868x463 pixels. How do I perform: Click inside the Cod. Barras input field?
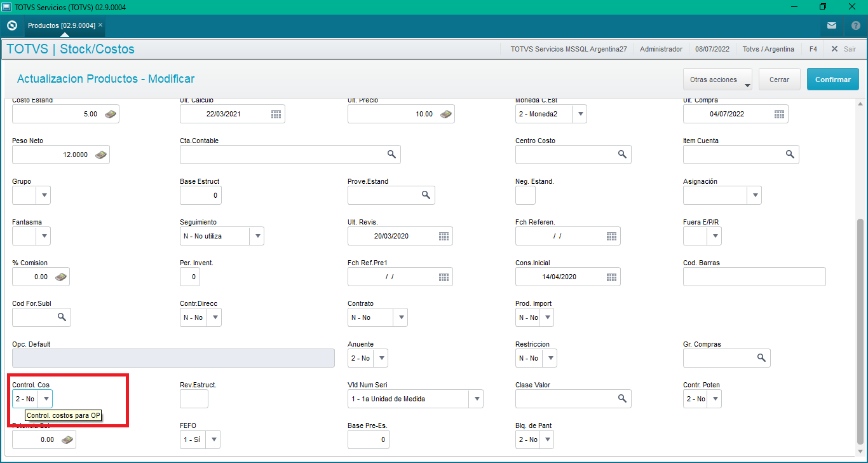754,276
